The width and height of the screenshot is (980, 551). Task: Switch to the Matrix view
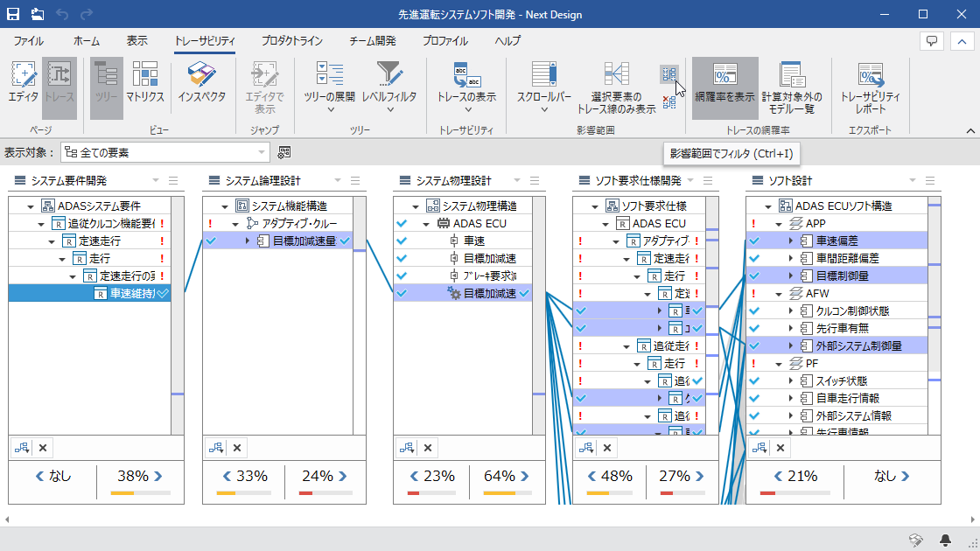[x=144, y=83]
